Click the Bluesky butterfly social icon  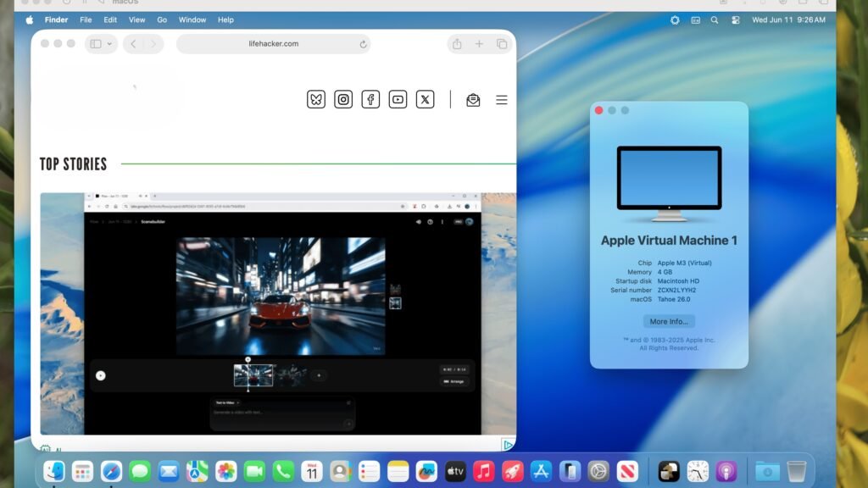click(315, 99)
